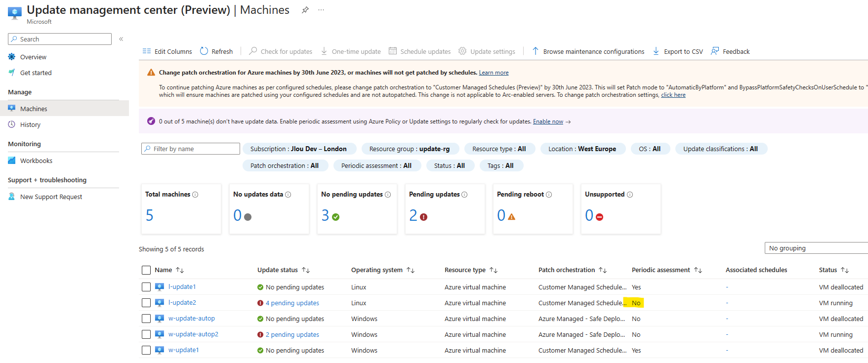Open the Periodic assessment filter pill

pos(376,165)
